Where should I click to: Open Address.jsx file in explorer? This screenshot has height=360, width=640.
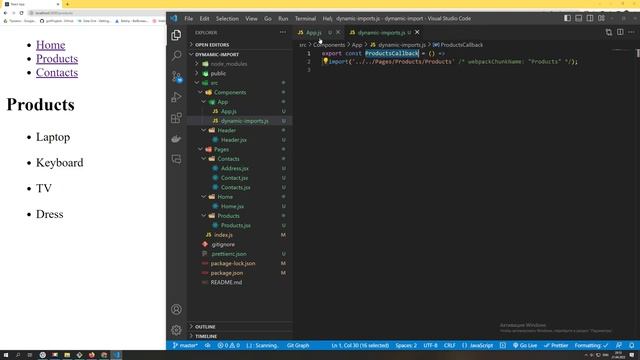[234, 168]
